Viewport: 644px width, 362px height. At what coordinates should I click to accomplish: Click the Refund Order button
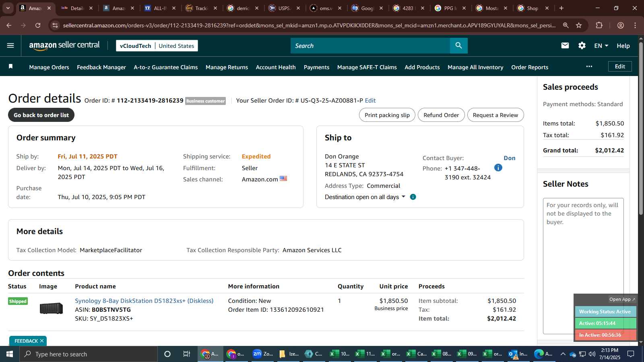(x=441, y=115)
